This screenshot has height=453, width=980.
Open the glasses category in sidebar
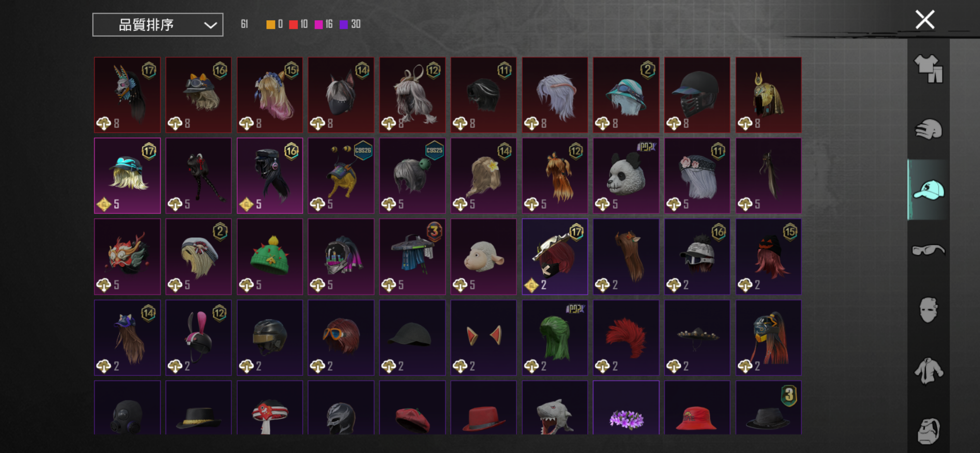[x=928, y=250]
